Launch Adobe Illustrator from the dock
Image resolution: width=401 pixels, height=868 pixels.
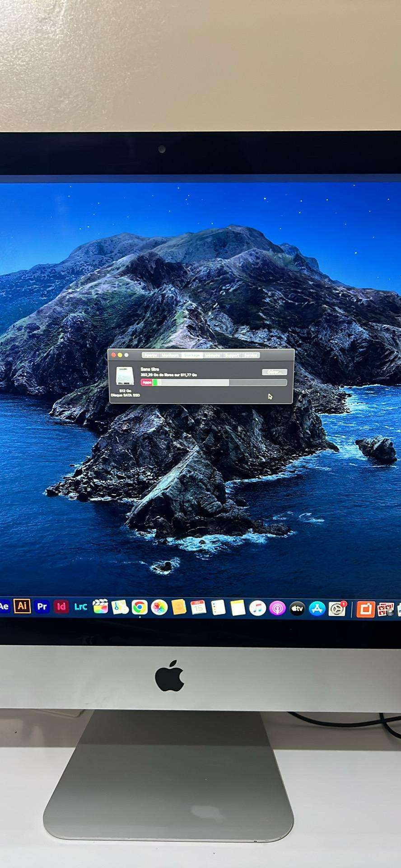click(22, 606)
